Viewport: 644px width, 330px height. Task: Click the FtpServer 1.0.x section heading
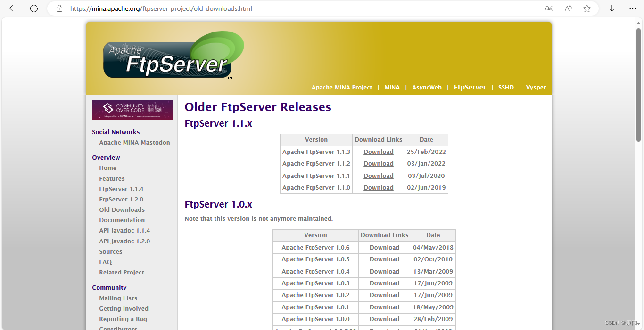218,205
